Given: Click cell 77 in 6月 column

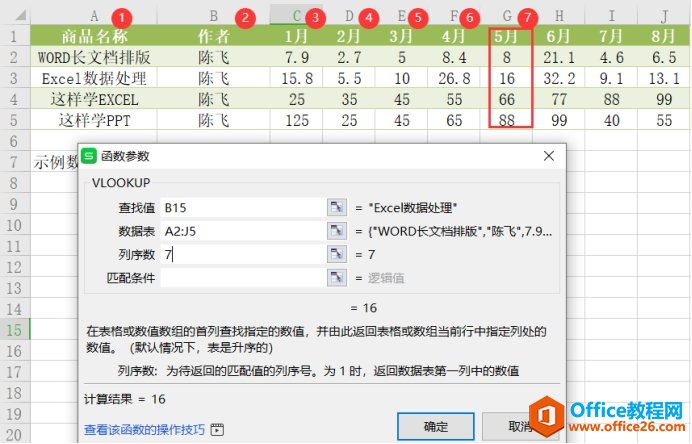Looking at the screenshot, I should coord(559,99).
